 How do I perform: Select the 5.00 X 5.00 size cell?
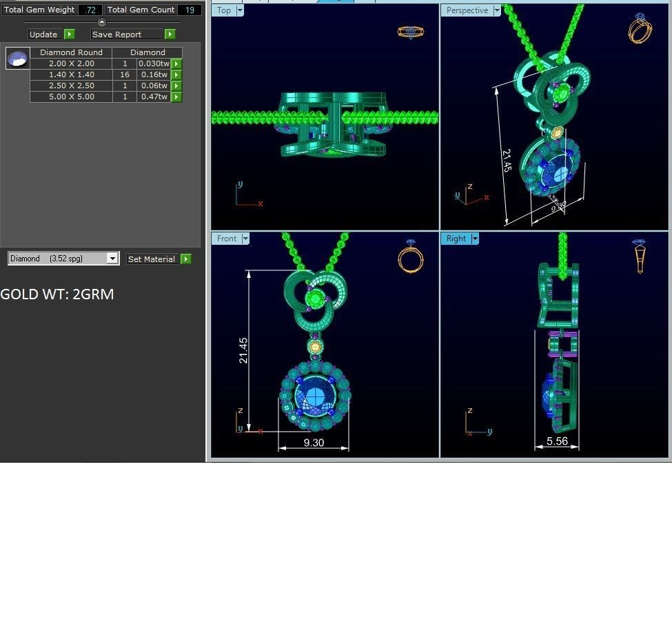[72, 97]
